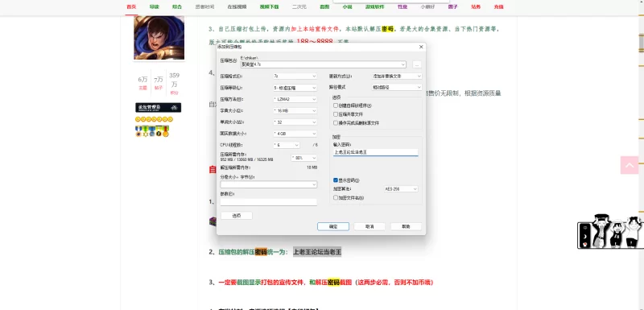Click the 确定 confirm button
The width and height of the screenshot is (644, 310).
[x=333, y=226]
